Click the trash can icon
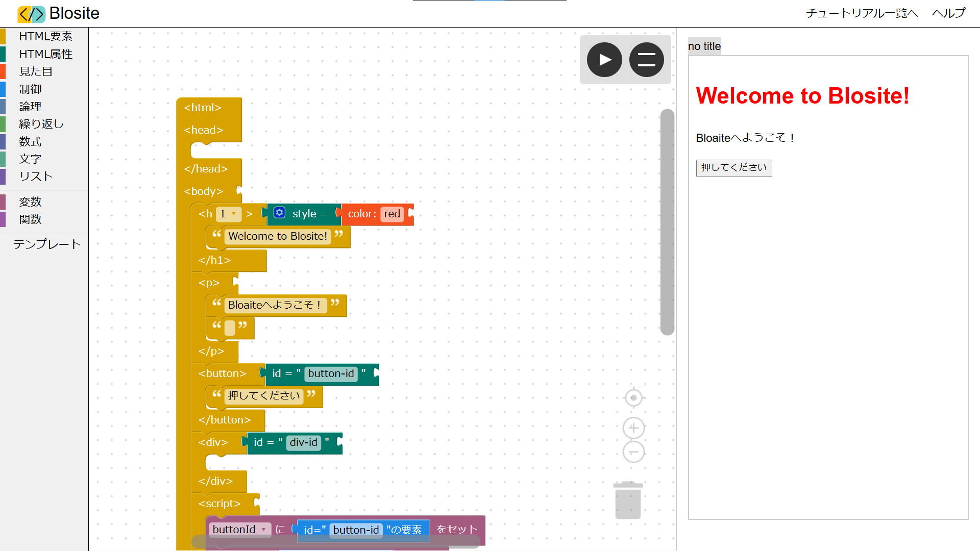 628,500
